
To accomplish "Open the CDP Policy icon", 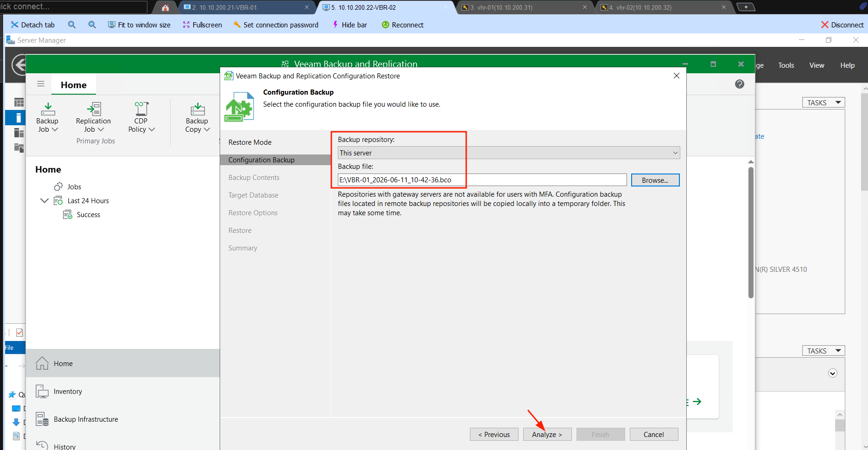I will click(x=141, y=109).
